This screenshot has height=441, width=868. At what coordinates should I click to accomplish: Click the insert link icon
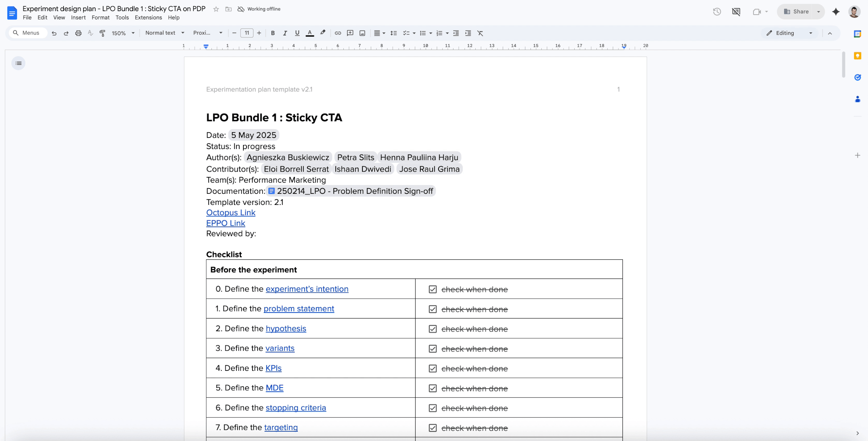[x=338, y=33]
